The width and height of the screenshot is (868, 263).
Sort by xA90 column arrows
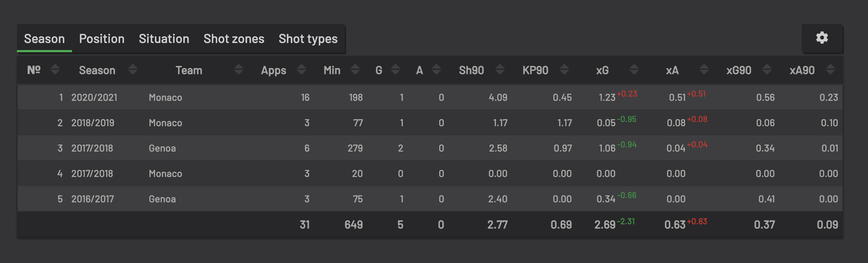(831, 69)
